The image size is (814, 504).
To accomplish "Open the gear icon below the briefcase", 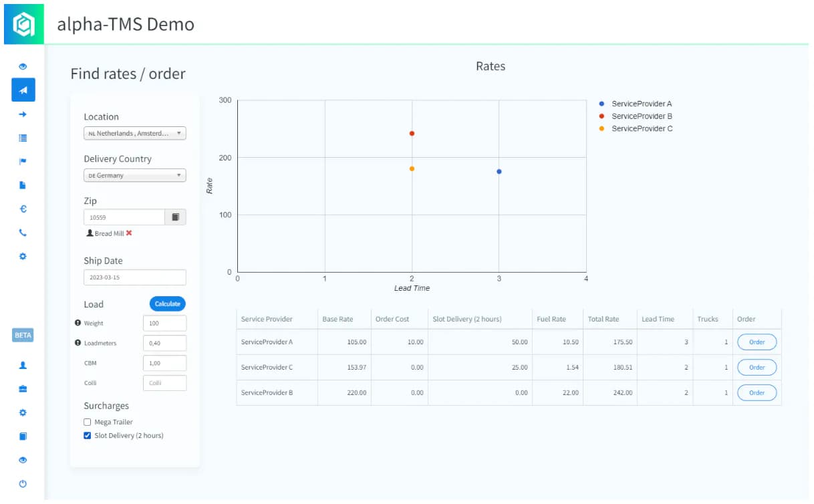I will tap(23, 412).
